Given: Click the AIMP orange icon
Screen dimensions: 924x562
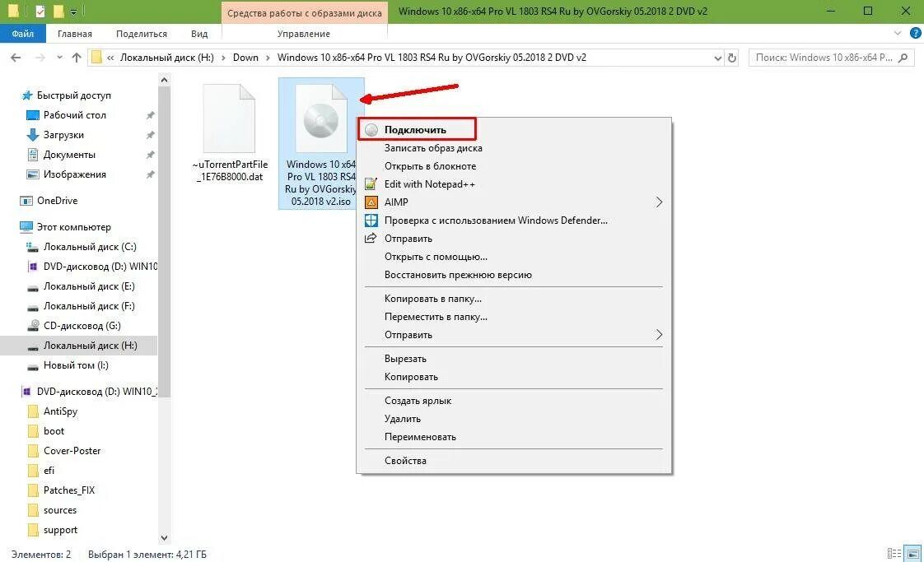Looking at the screenshot, I should coord(371,202).
